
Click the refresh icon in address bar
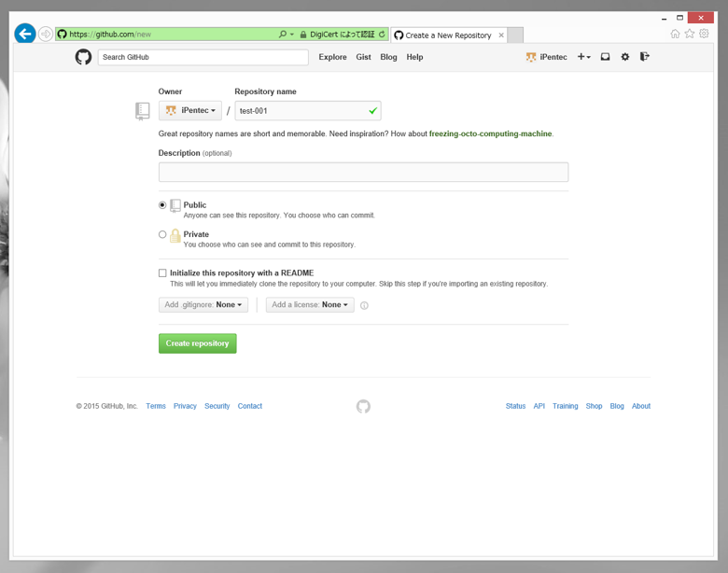tap(382, 35)
